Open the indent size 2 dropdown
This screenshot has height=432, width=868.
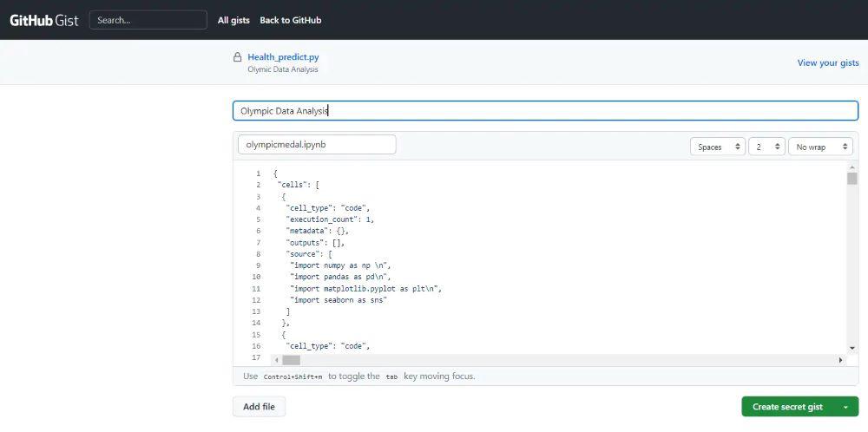767,147
